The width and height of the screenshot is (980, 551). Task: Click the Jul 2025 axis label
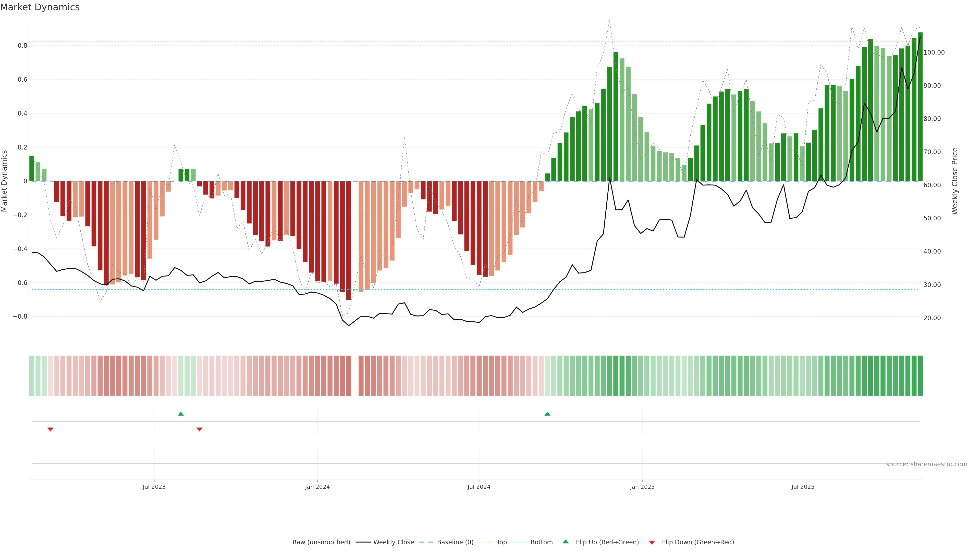[x=803, y=487]
